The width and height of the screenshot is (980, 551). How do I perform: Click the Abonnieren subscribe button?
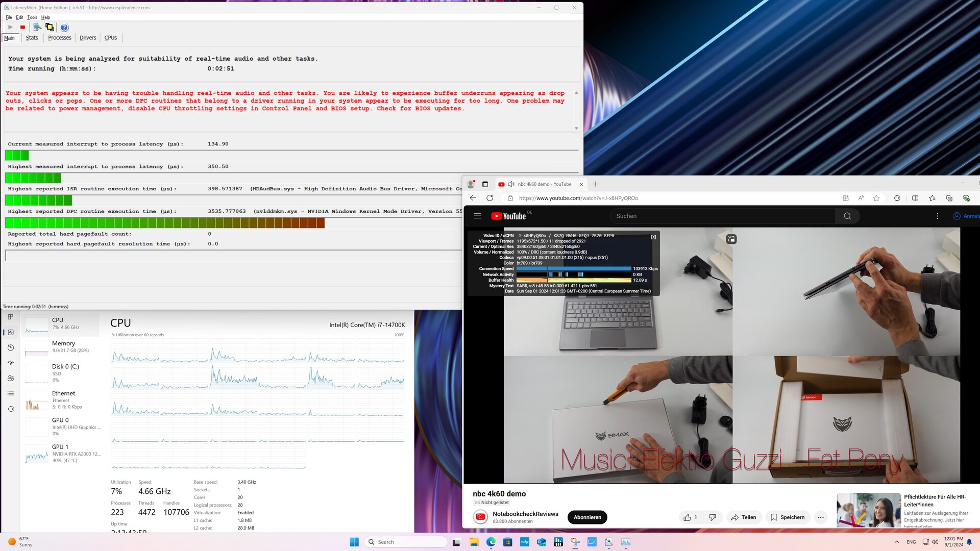(x=587, y=517)
